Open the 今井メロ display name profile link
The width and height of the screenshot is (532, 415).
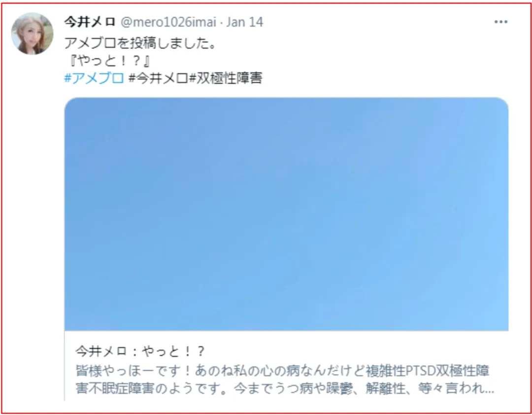[x=90, y=22]
